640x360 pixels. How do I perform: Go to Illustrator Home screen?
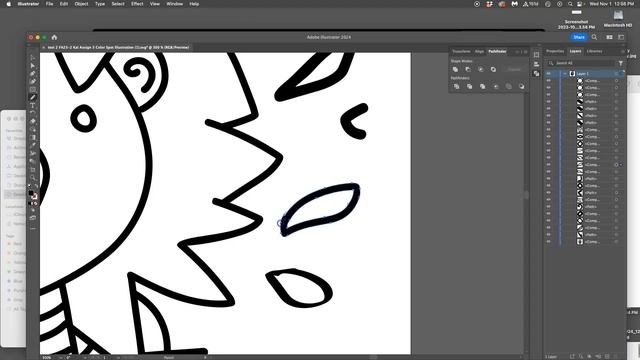tap(54, 37)
